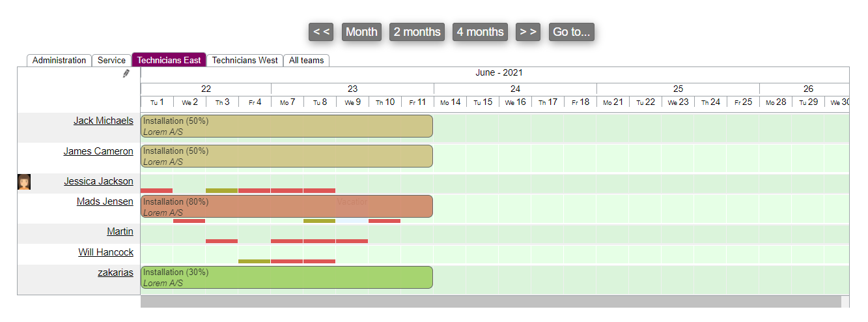Switch view to 4 months

(x=480, y=32)
